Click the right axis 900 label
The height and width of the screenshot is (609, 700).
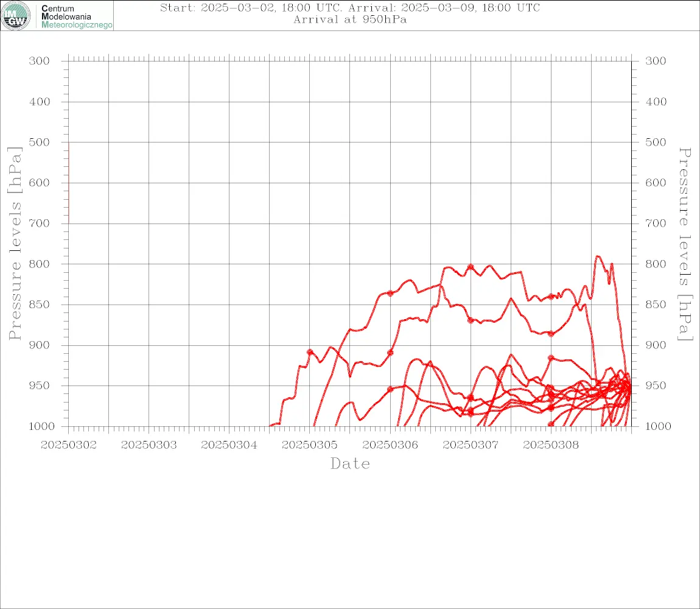[656, 345]
